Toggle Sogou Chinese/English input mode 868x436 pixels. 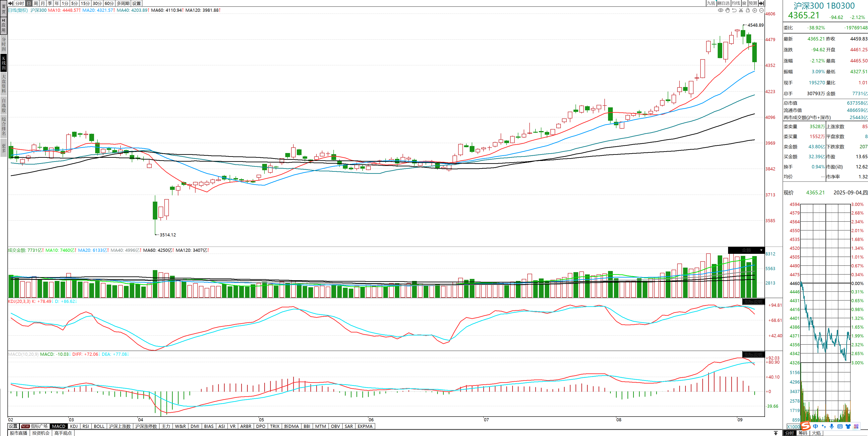click(815, 426)
